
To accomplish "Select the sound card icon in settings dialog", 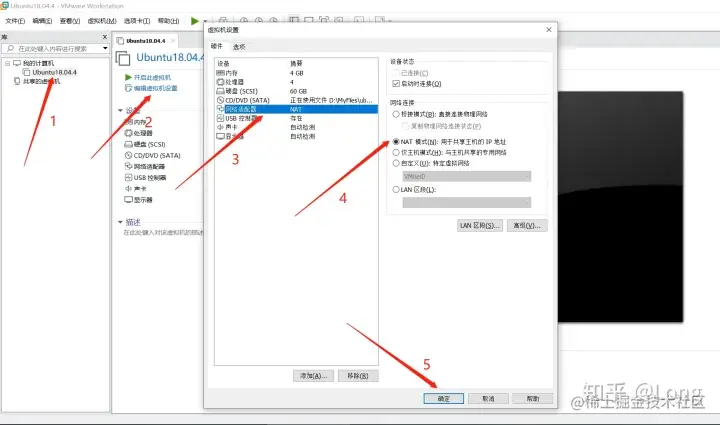I will (220, 127).
